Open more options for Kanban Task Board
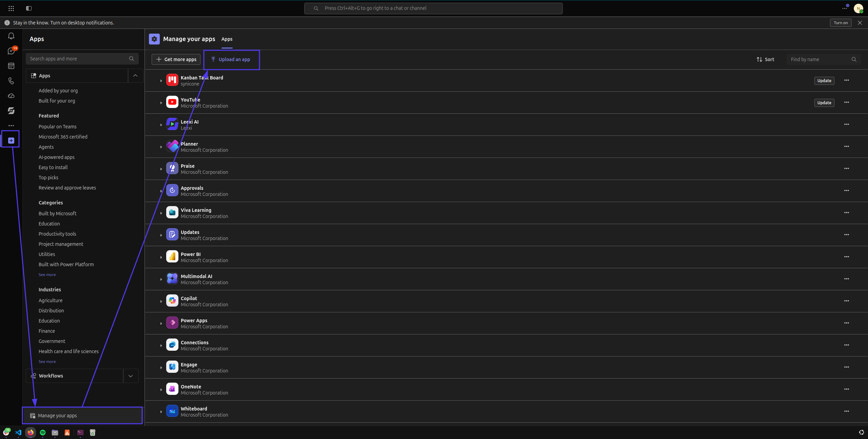Image resolution: width=868 pixels, height=439 pixels. (x=846, y=80)
